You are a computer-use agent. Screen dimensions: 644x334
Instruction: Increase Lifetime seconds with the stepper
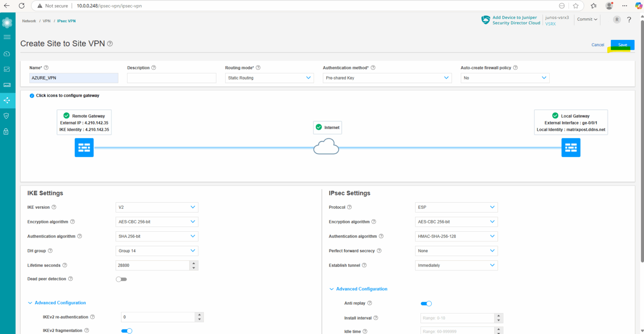(194, 263)
